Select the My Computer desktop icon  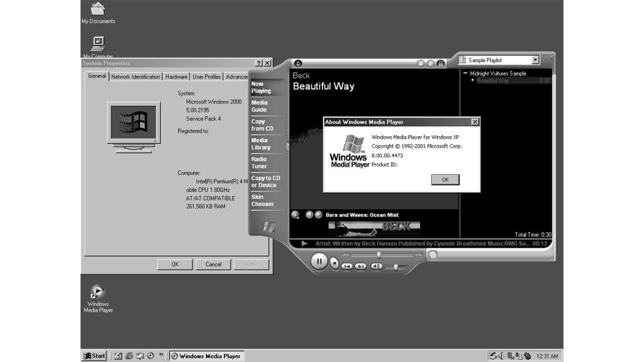coord(98,47)
